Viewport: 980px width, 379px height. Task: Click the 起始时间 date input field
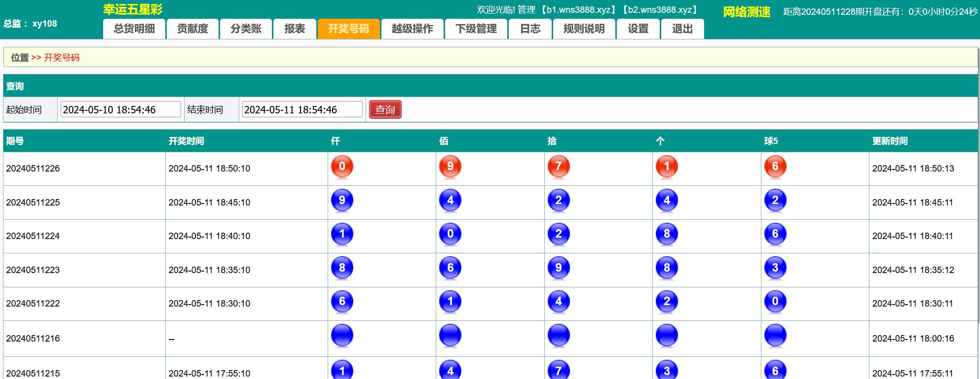coord(120,110)
